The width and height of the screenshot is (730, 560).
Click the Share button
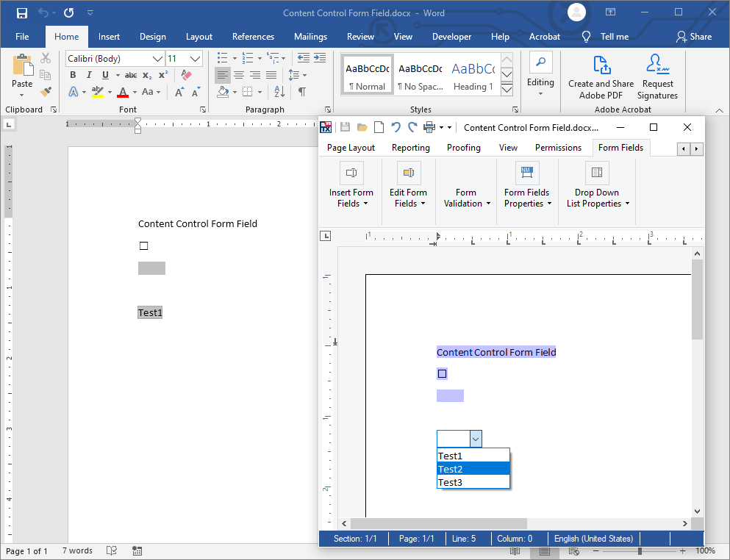[x=695, y=36]
